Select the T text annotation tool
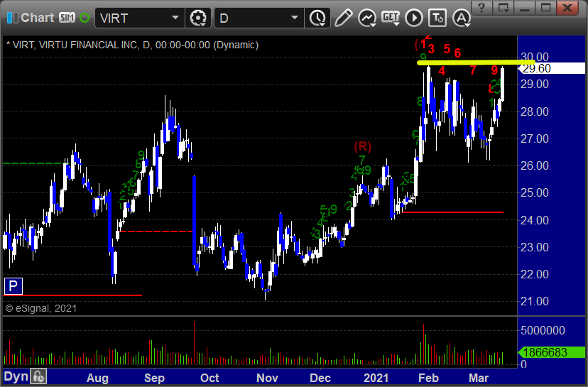 click(x=437, y=18)
